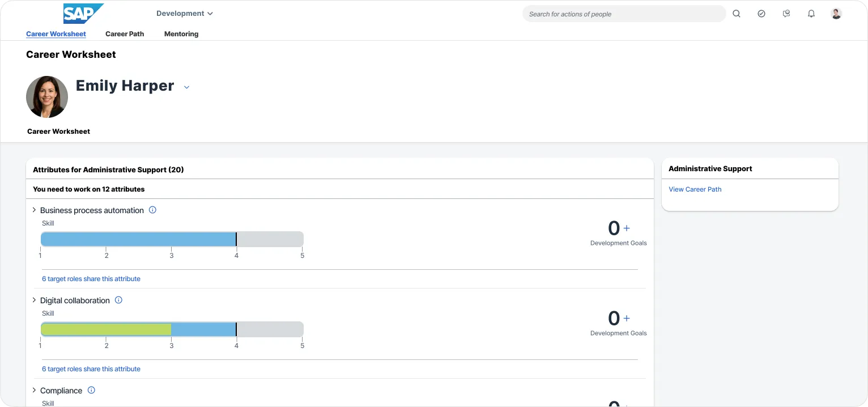Open the Emily Harper name dropdown
The image size is (868, 407).
tap(186, 87)
